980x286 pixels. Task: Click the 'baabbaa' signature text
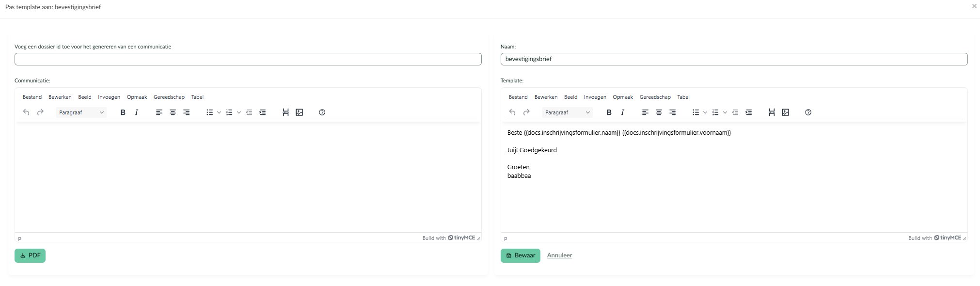pyautogui.click(x=519, y=176)
